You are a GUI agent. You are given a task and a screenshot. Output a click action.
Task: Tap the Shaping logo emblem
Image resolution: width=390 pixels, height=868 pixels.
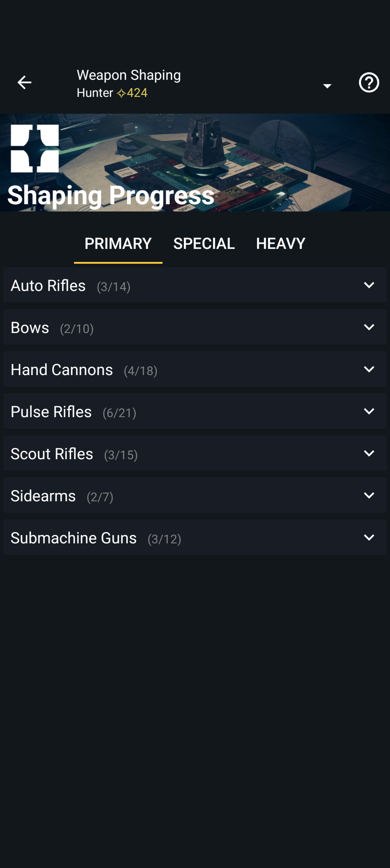tap(35, 148)
